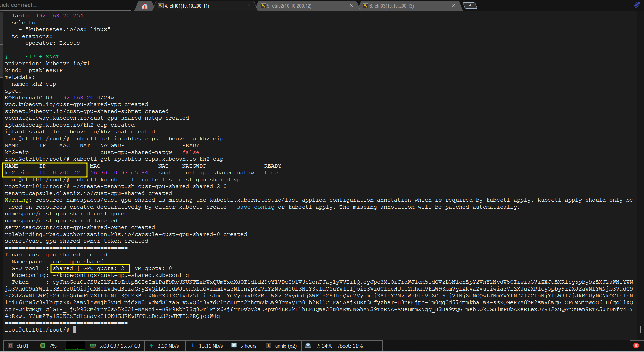The image size is (644, 352).
Task: Close the ctrl03(10.10.200.13) tab
Action: [454, 6]
